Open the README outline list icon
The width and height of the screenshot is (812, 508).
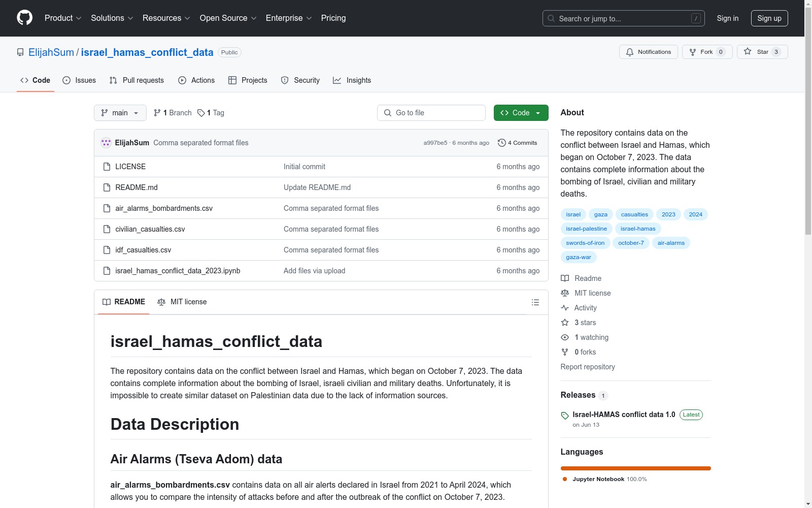535,302
